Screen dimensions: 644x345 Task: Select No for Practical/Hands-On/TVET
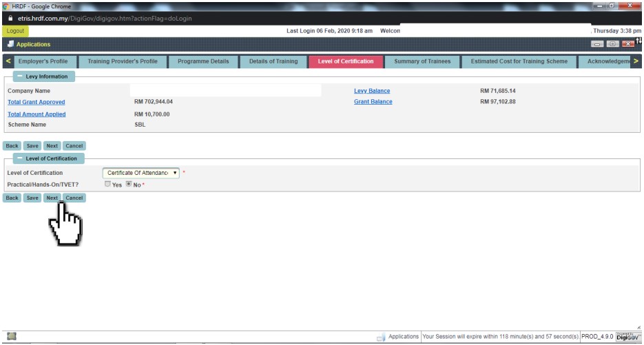(128, 185)
